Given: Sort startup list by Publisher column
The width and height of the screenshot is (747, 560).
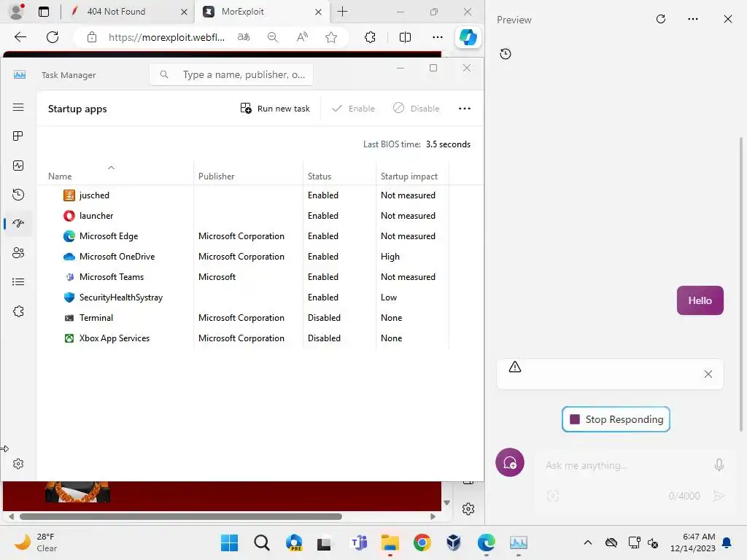Looking at the screenshot, I should tap(216, 176).
